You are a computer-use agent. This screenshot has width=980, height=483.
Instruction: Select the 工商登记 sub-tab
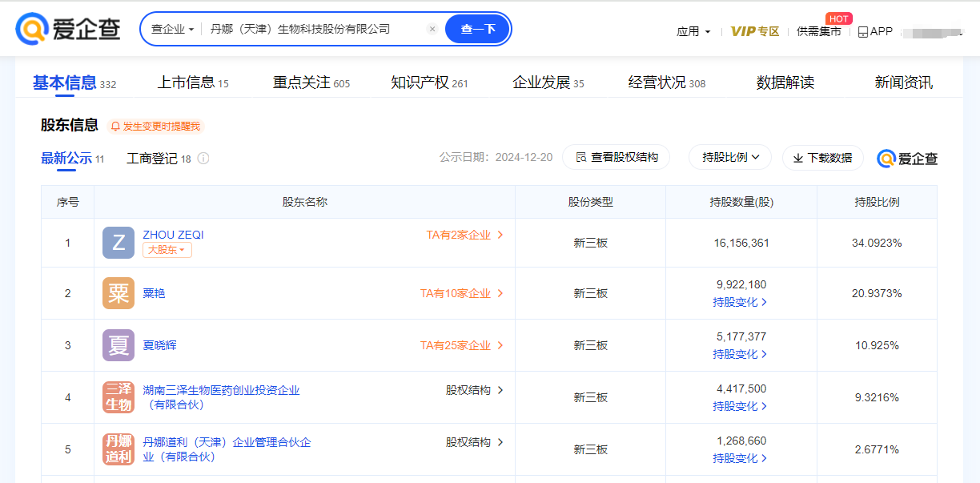pyautogui.click(x=159, y=159)
